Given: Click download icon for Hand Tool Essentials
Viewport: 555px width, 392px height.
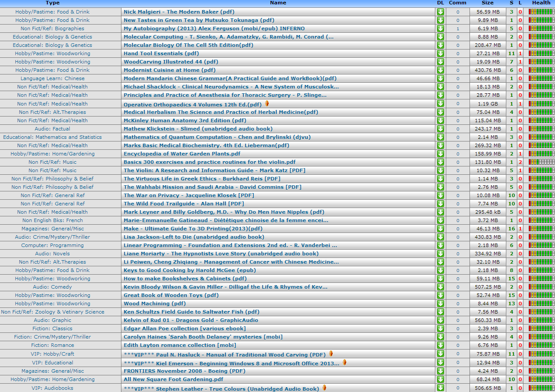Looking at the screenshot, I should (440, 53).
